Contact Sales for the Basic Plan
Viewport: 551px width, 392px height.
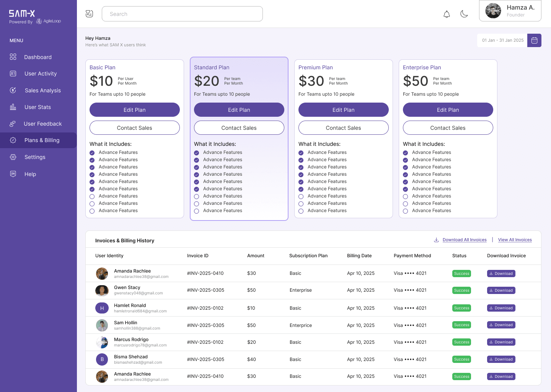click(x=135, y=128)
